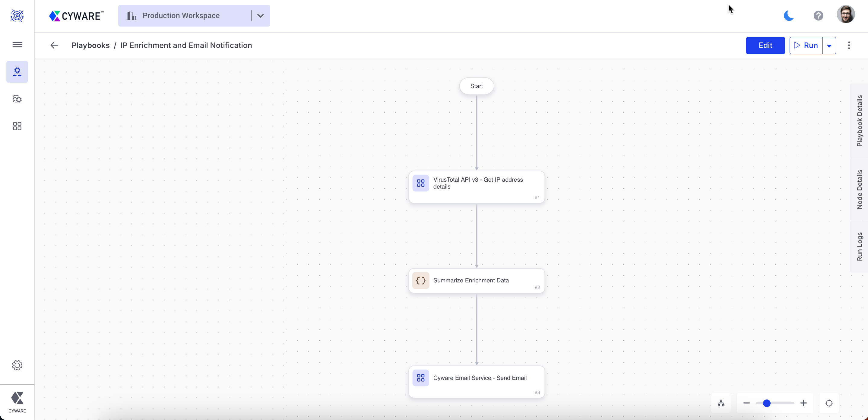
Task: Expand the Production Workspace dropdown
Action: coord(260,16)
